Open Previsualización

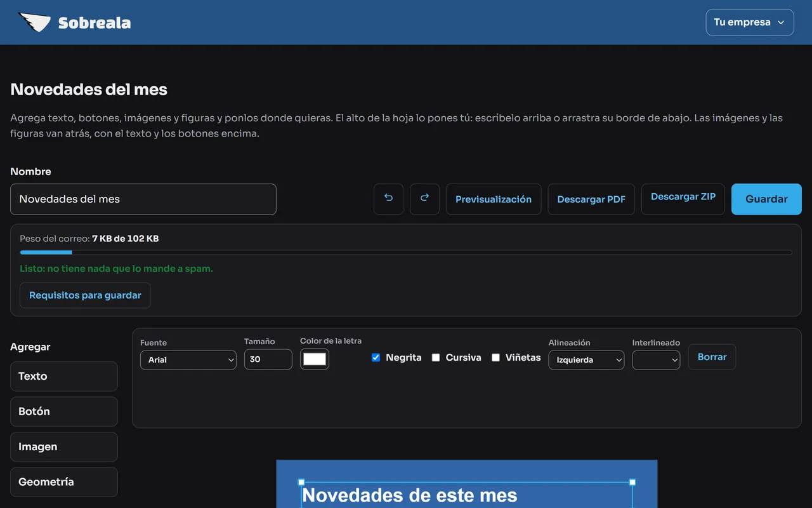pos(494,199)
